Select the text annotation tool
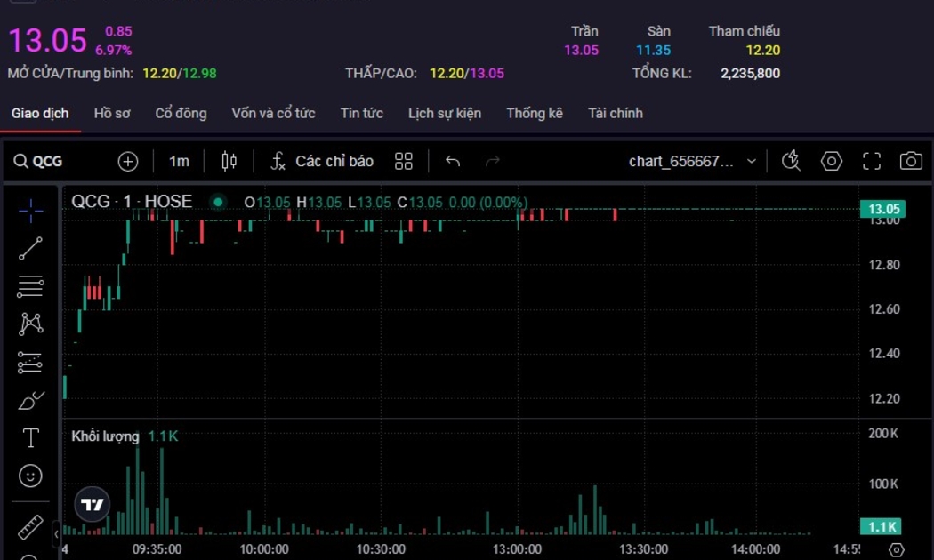934x560 pixels. pyautogui.click(x=30, y=437)
